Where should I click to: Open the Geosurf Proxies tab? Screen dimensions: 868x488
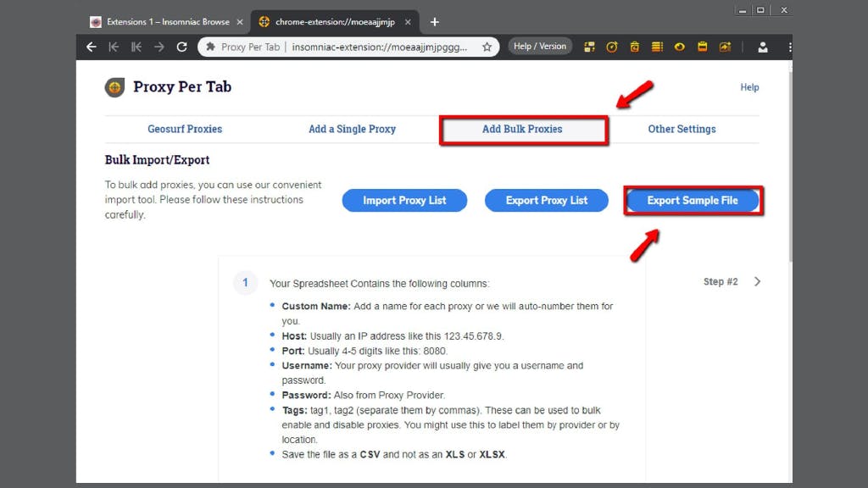[185, 129]
